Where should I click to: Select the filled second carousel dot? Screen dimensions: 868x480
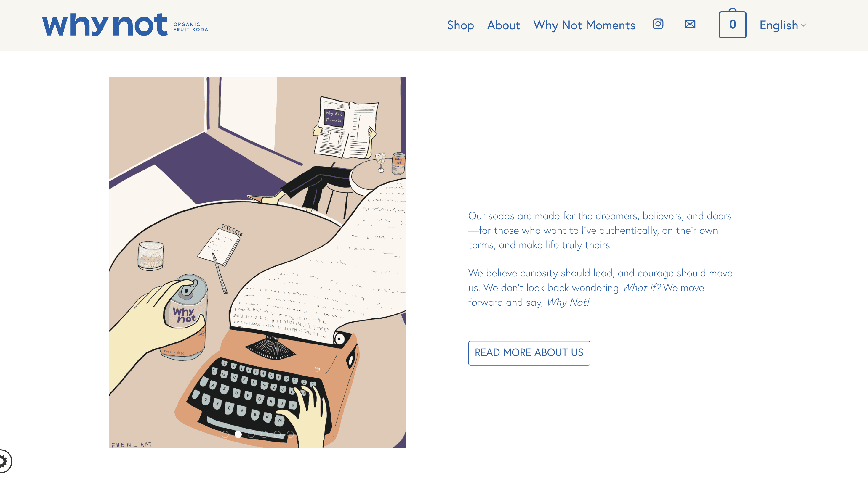point(238,434)
